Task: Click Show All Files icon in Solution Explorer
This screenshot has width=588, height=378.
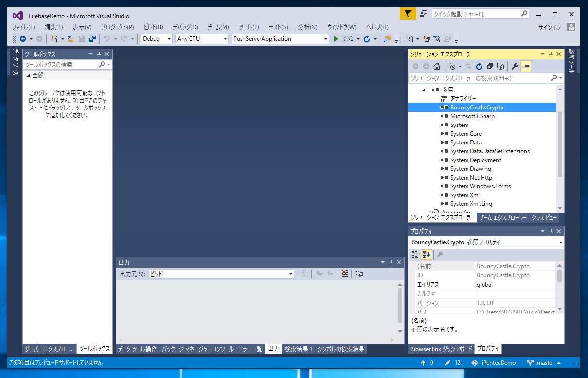Action: tap(501, 66)
